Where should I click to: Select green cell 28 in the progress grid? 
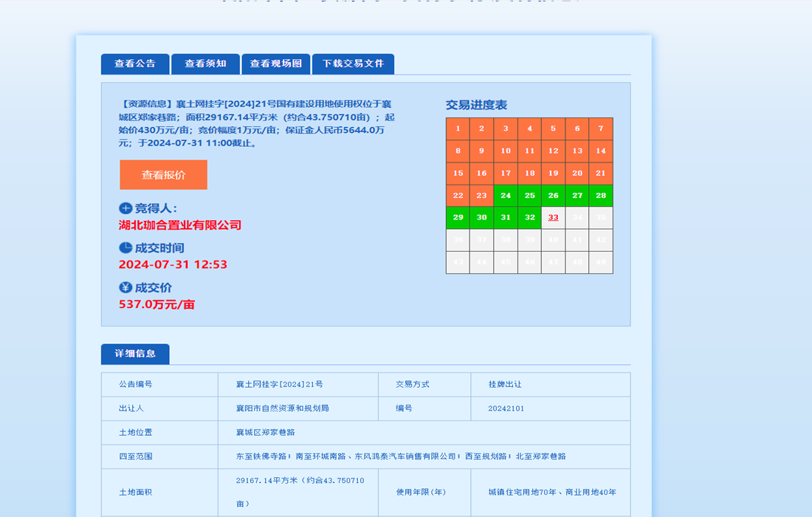tap(601, 195)
